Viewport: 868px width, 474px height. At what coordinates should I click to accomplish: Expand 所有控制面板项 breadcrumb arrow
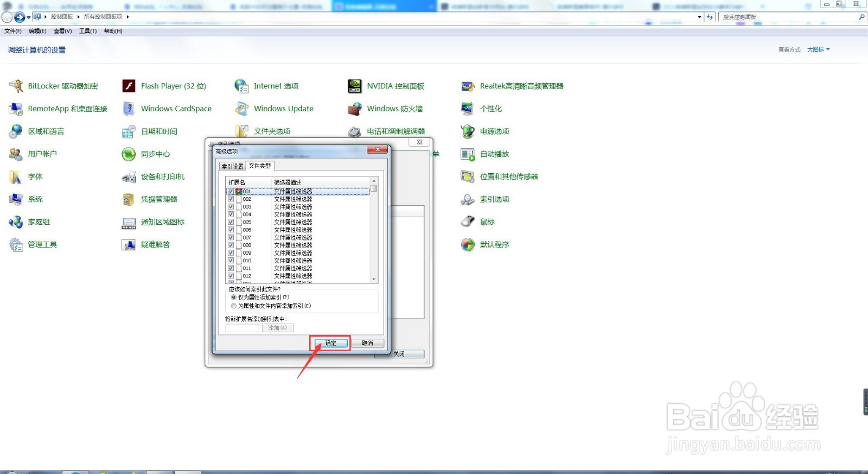(x=127, y=17)
